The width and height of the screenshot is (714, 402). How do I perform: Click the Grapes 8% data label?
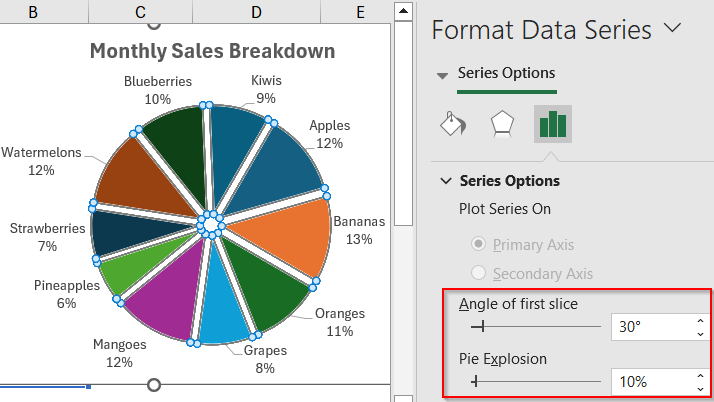click(x=265, y=359)
